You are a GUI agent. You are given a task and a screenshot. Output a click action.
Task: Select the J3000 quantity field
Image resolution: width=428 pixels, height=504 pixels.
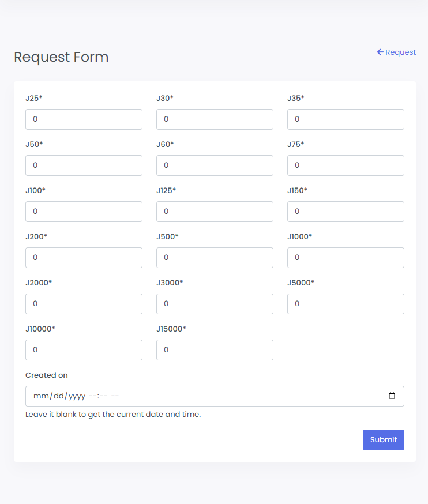[x=215, y=304]
